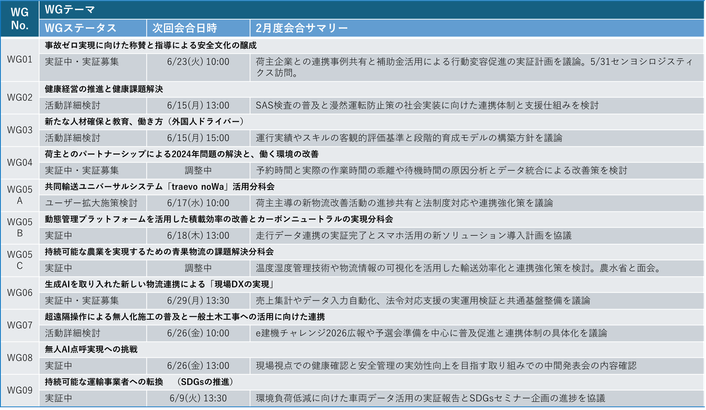Click theme 持続可能な運輸事業者への転換（SDGsの推進）

(140, 382)
